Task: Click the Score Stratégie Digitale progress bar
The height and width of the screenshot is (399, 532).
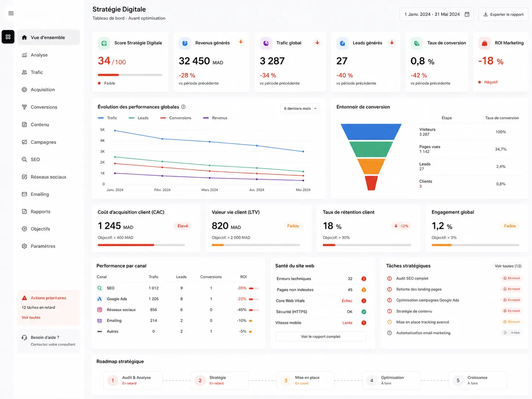Action: pyautogui.click(x=130, y=75)
